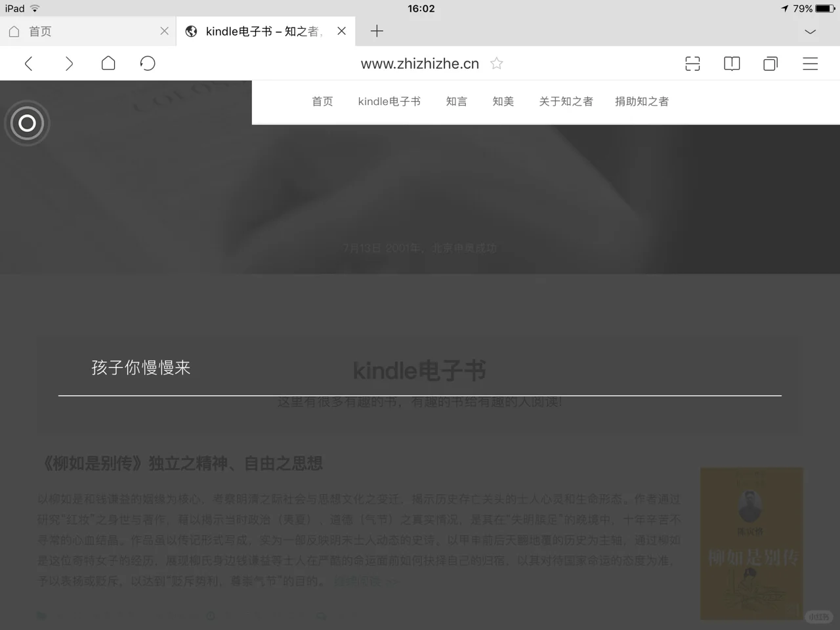This screenshot has width=840, height=630.
Task: Open the browser home page icon
Action: [108, 63]
